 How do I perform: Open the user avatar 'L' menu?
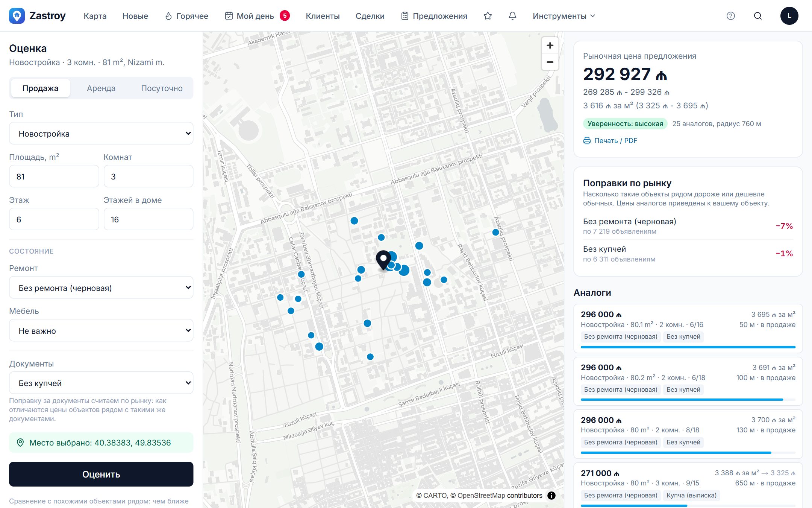click(x=789, y=16)
